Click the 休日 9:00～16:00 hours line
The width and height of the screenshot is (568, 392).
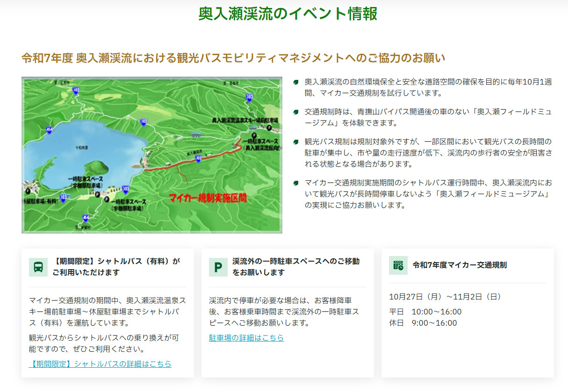point(423,323)
